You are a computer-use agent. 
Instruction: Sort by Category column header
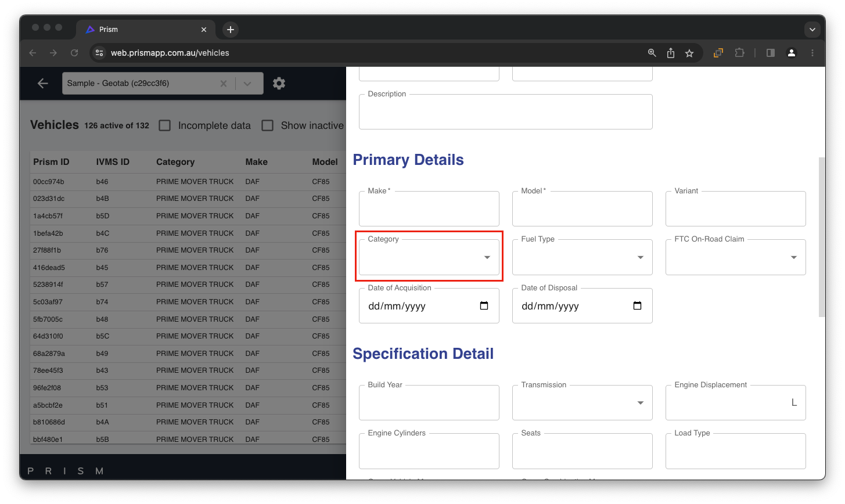click(x=175, y=162)
